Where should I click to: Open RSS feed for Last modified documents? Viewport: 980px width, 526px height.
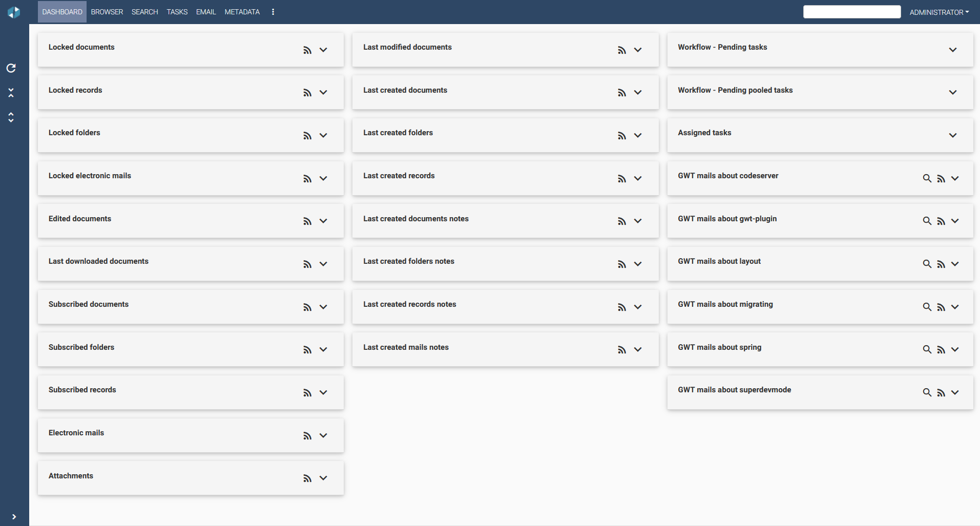(622, 50)
